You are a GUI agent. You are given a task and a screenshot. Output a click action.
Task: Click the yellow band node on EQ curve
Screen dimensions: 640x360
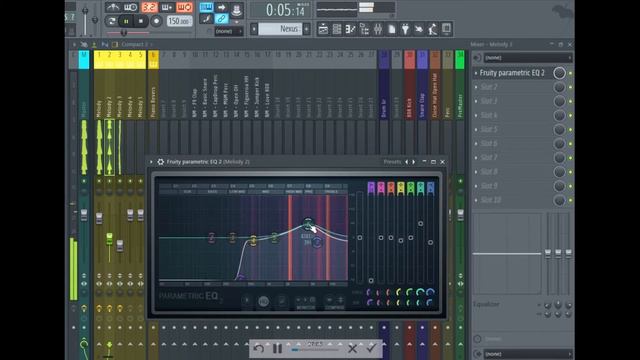253,240
